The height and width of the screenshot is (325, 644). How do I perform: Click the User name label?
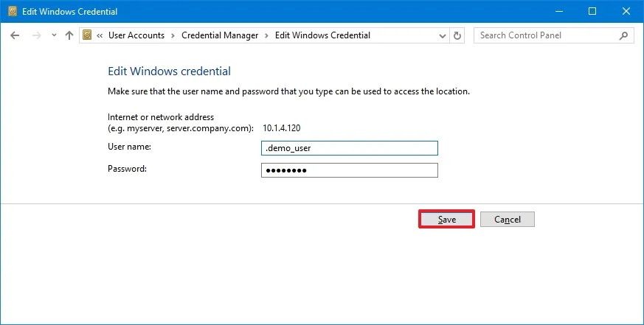click(x=129, y=147)
